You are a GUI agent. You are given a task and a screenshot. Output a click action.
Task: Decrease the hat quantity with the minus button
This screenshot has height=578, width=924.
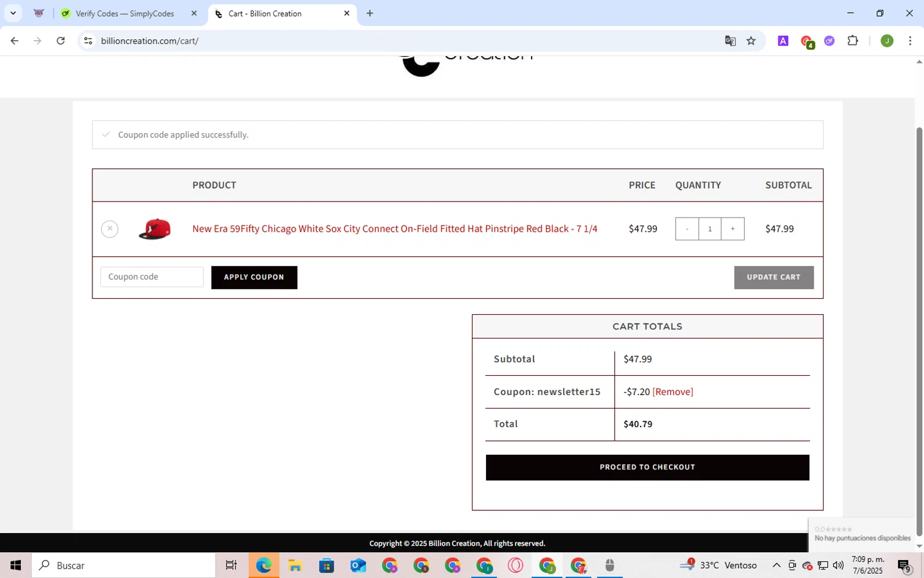click(687, 229)
